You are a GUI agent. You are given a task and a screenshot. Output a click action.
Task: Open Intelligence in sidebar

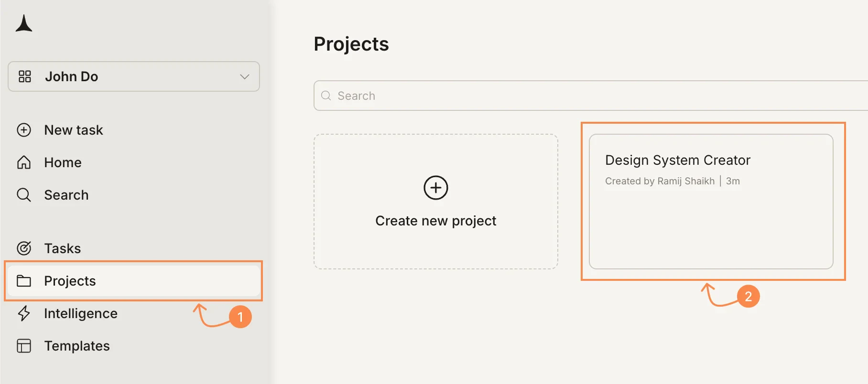[x=81, y=313]
